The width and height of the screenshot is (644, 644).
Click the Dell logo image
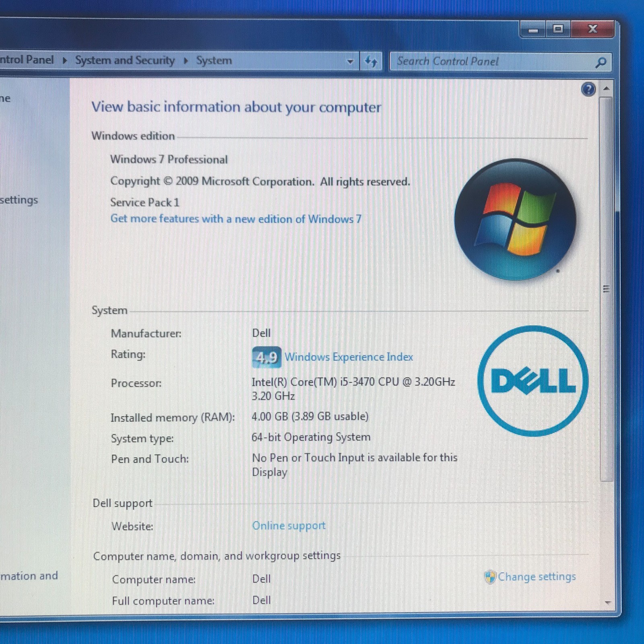point(533,381)
